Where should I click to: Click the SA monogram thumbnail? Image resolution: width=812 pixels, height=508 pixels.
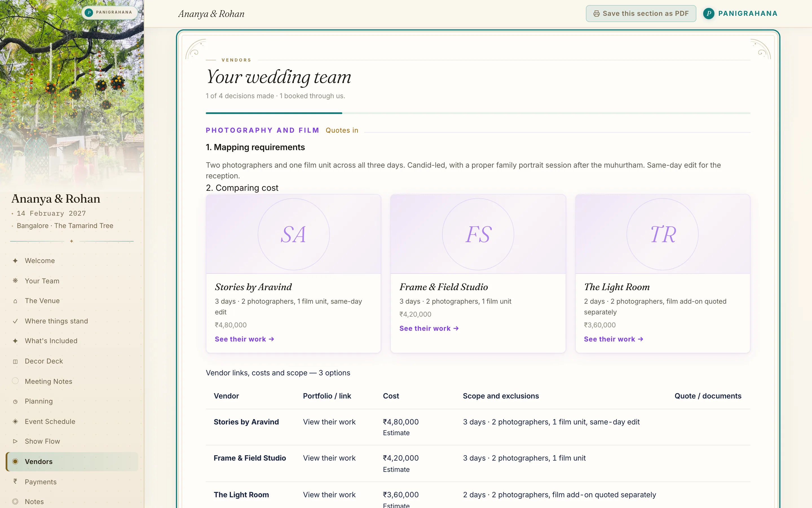click(x=294, y=234)
